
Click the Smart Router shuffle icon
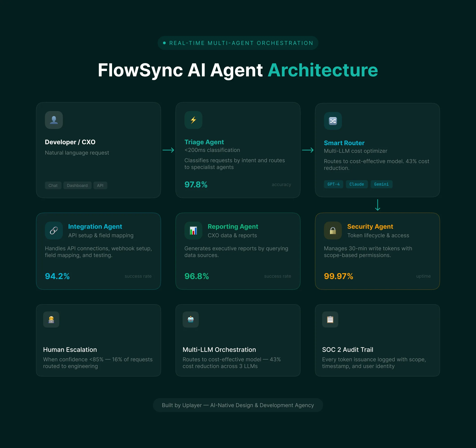coord(333,121)
